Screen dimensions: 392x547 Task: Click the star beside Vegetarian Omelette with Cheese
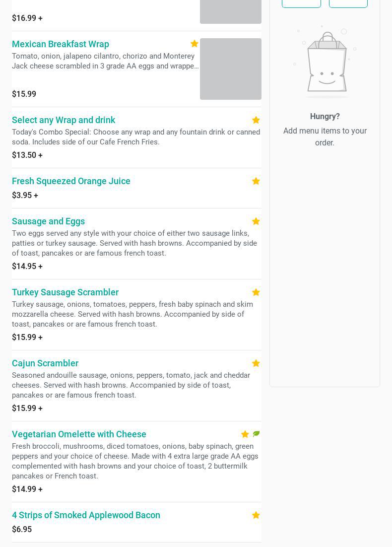pyautogui.click(x=245, y=434)
